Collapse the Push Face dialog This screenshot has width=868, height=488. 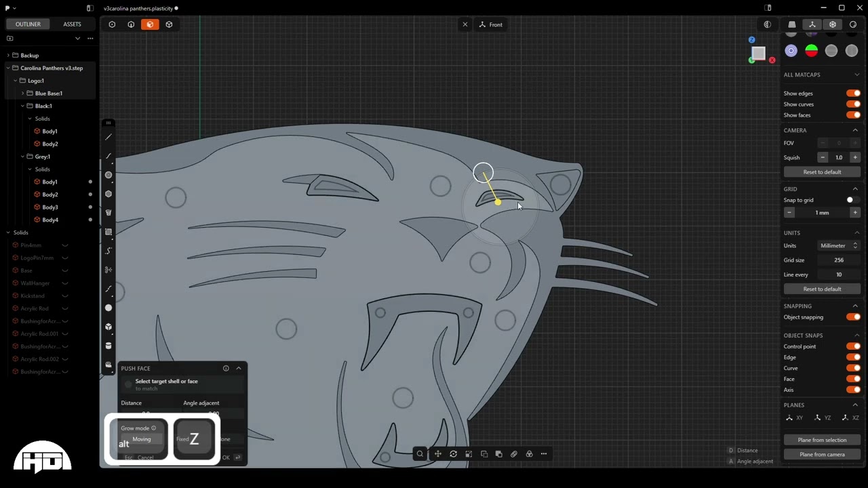click(239, 368)
